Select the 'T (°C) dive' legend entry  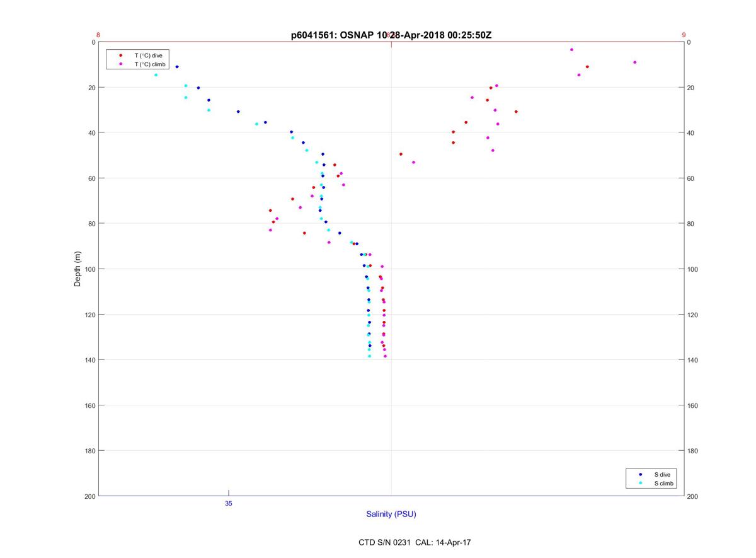pos(148,55)
